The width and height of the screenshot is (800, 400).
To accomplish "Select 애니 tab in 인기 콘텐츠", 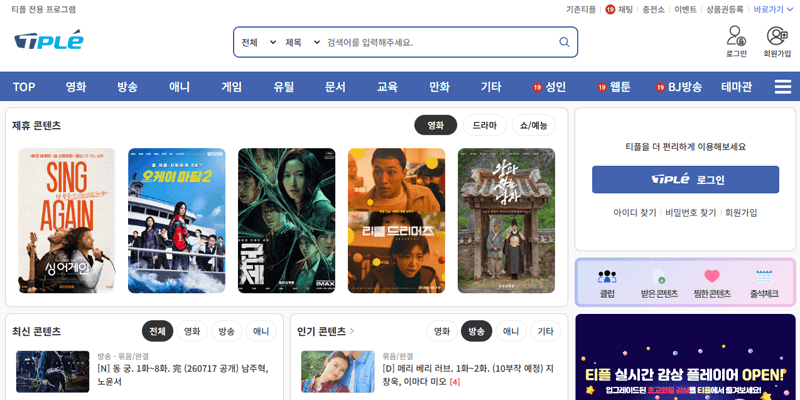I will [511, 331].
